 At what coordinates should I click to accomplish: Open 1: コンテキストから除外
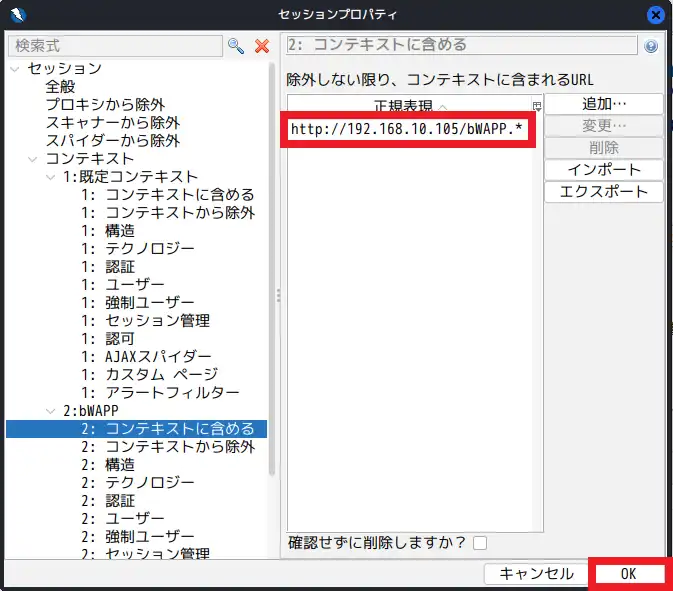point(168,213)
